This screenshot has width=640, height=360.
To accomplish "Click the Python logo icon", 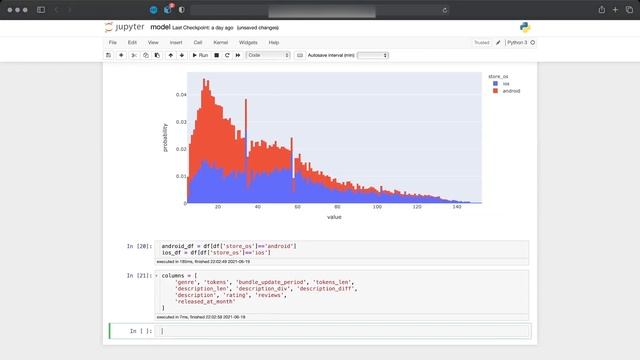I will point(525,27).
